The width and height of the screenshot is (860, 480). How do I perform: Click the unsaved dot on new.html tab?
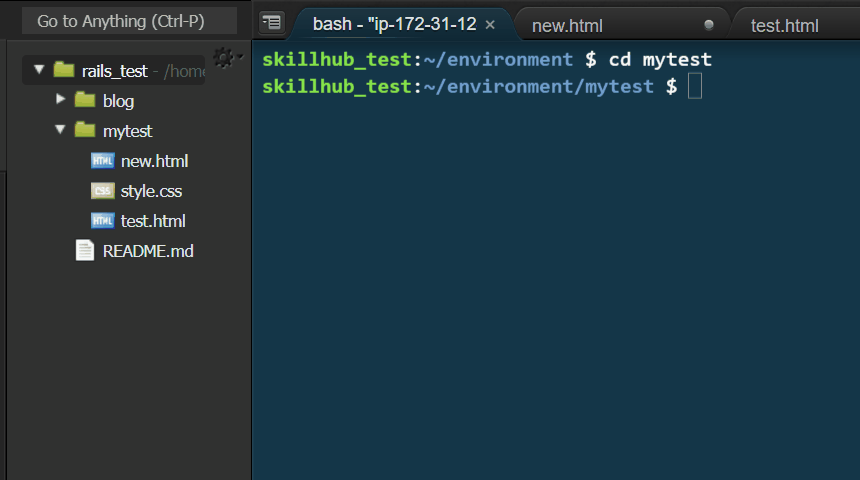[709, 25]
